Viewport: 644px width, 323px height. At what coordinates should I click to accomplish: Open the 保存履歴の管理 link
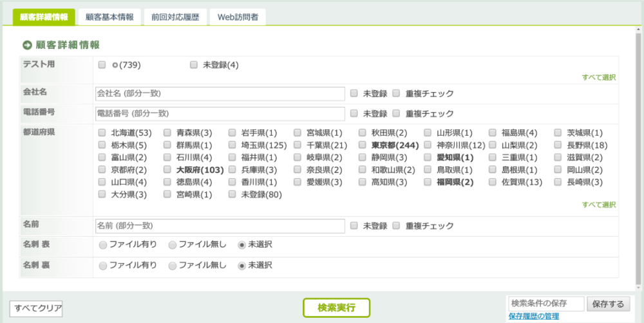pyautogui.click(x=533, y=317)
